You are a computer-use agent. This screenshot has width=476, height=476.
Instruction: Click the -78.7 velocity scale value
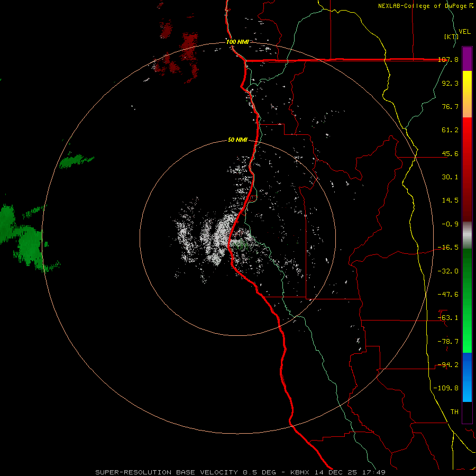448,342
